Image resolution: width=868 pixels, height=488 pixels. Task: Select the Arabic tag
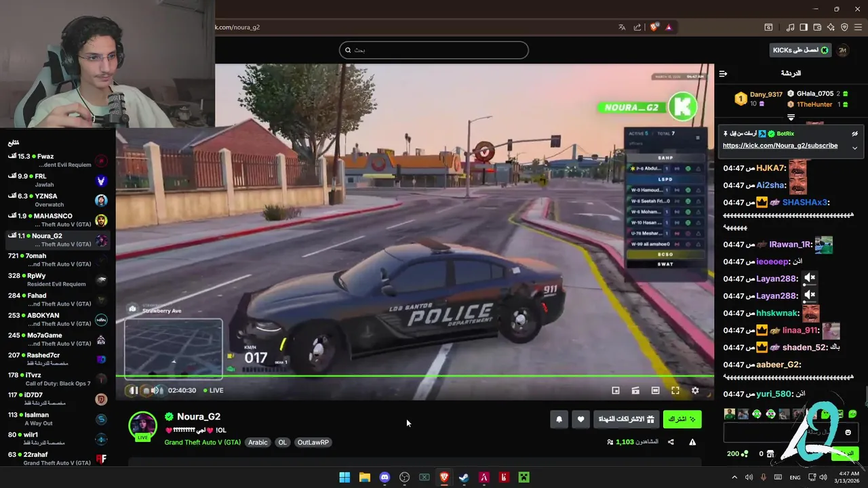(258, 443)
